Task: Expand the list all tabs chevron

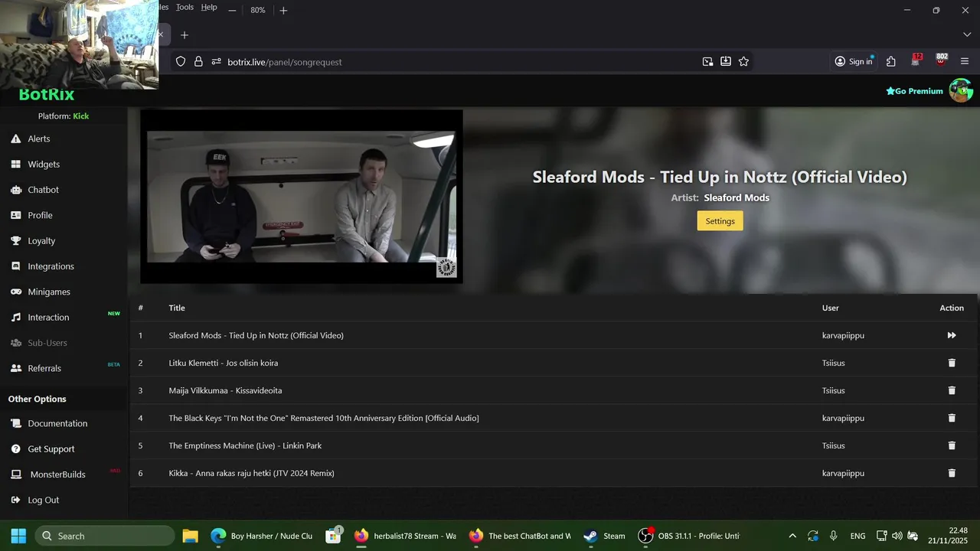Action: point(966,35)
